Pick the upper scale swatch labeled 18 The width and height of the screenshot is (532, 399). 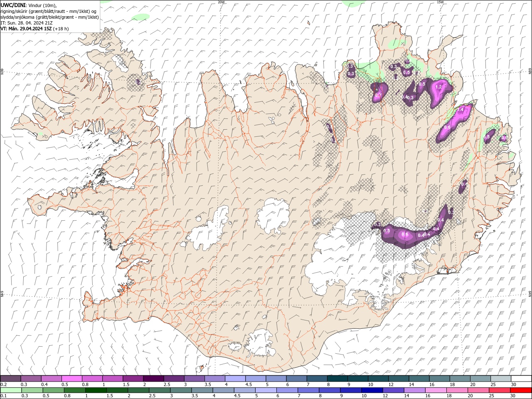click(460, 378)
